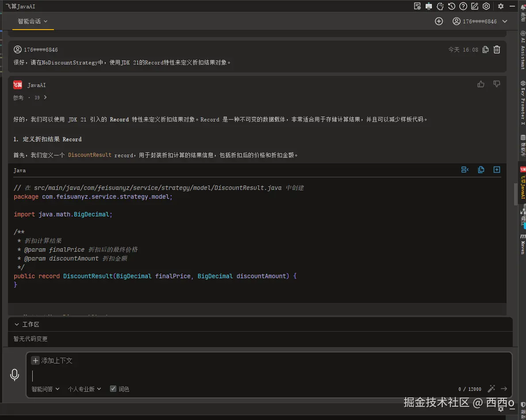Click the user avatar icon beside 176****6846
The image size is (526, 420).
456,21
